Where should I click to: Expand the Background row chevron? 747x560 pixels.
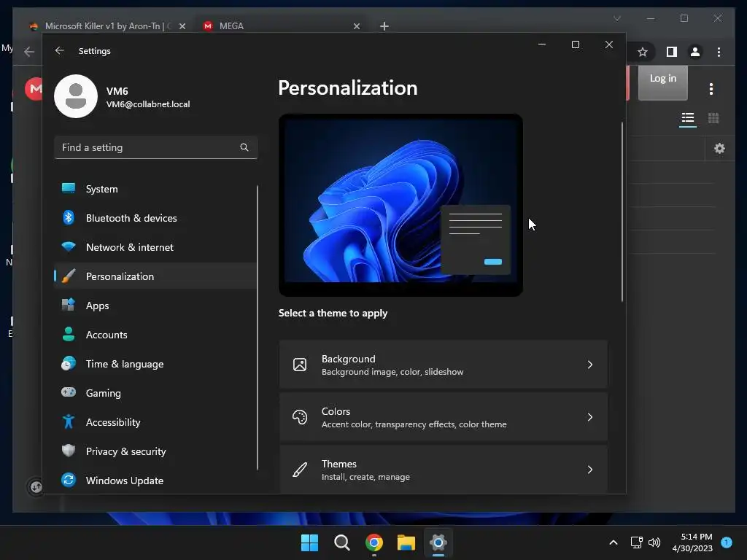coord(589,365)
